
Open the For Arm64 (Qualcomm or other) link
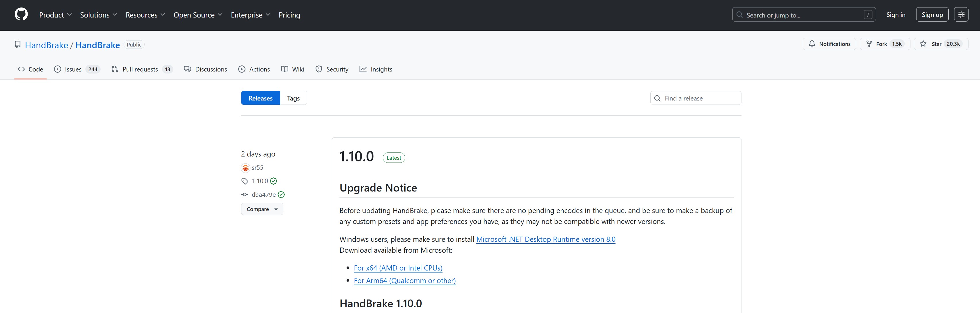point(404,281)
